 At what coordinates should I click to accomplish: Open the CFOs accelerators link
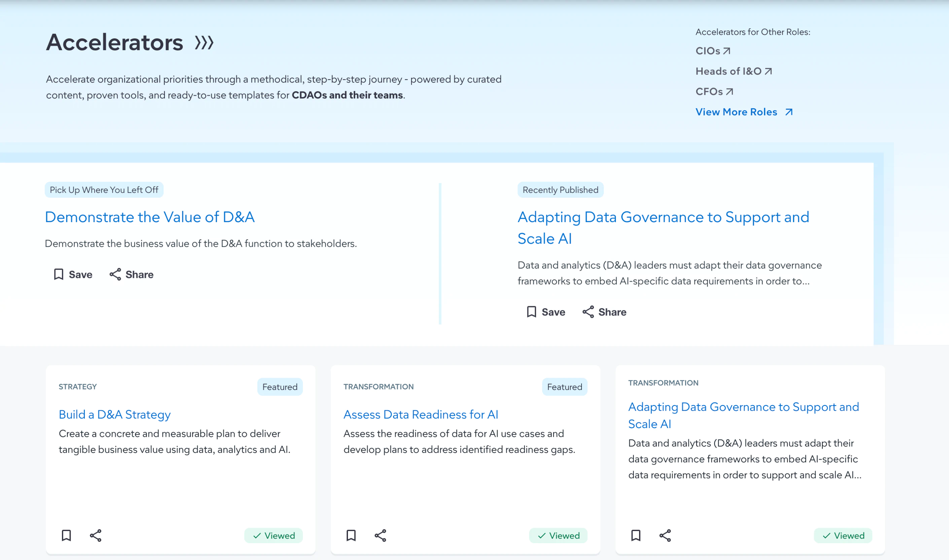714,92
